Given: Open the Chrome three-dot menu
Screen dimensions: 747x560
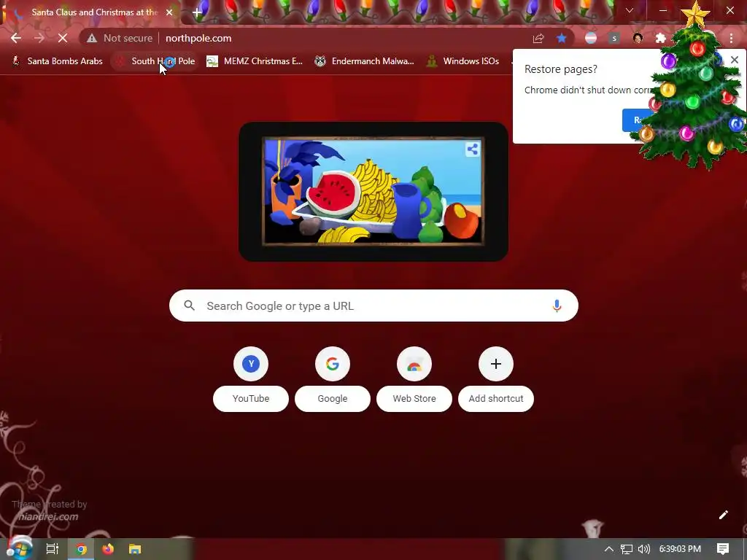Looking at the screenshot, I should (731, 38).
